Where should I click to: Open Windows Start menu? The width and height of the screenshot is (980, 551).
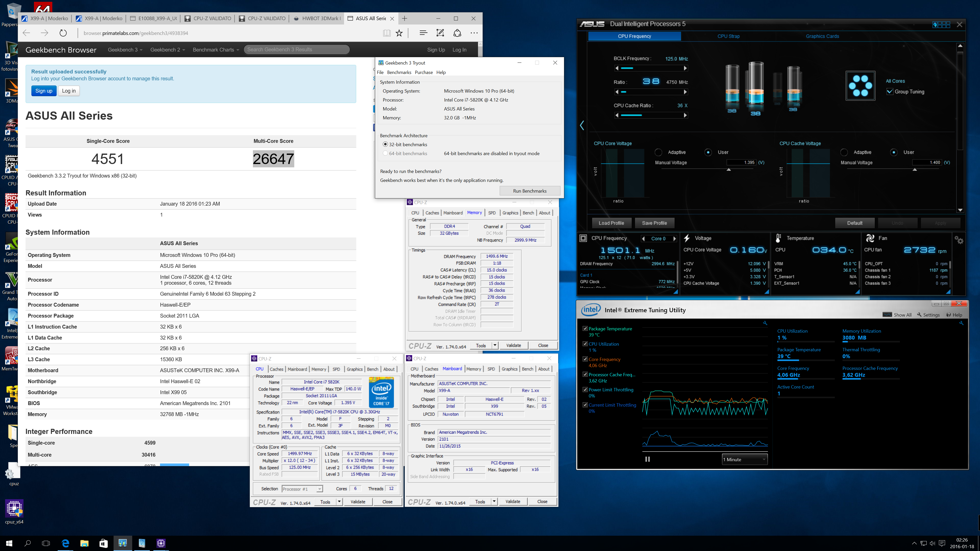click(x=9, y=543)
